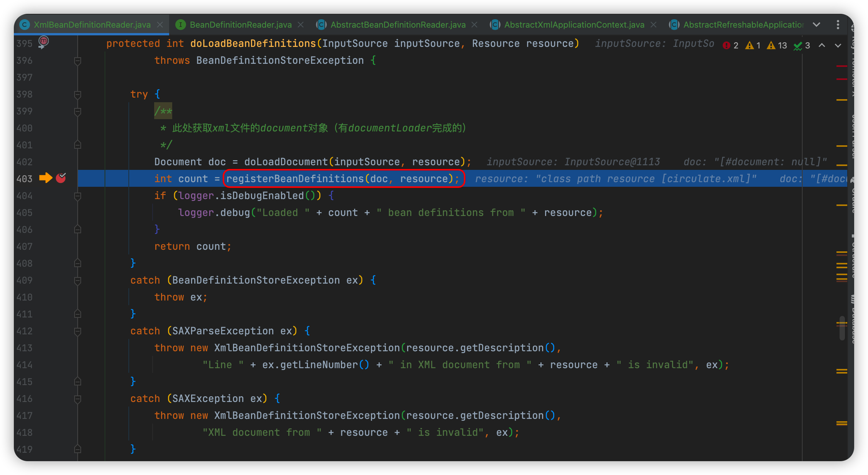Click the yellow warning count showing 1
Viewport: 868px width, 475px height.
point(753,45)
